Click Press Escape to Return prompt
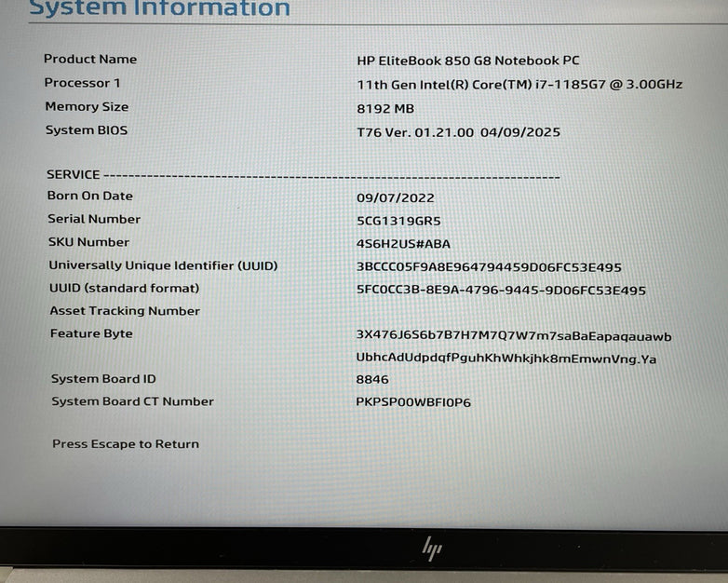 pos(126,444)
